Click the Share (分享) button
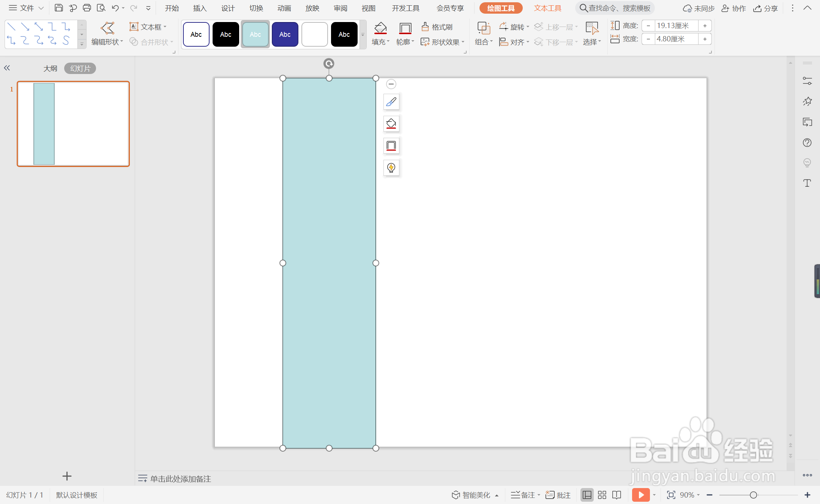820x504 pixels. 766,8
